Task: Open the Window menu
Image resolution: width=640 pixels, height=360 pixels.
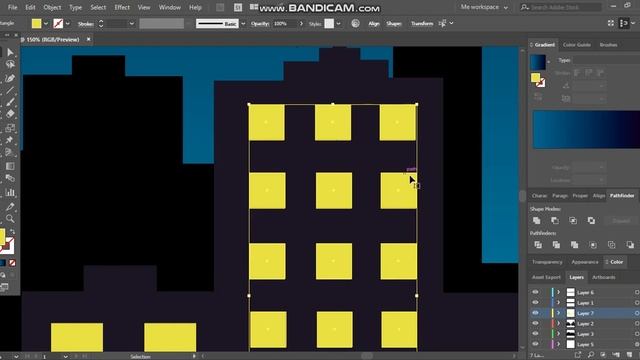Action: pos(169,7)
